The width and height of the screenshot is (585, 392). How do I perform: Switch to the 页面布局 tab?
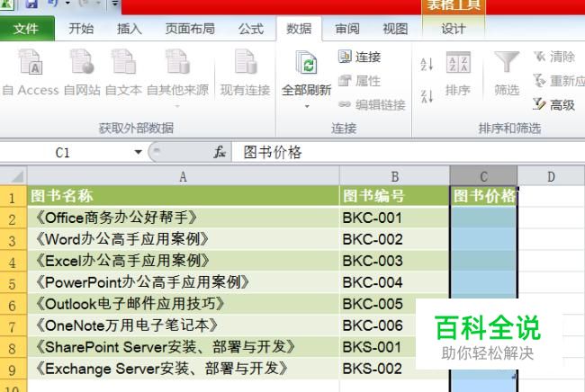click(190, 29)
